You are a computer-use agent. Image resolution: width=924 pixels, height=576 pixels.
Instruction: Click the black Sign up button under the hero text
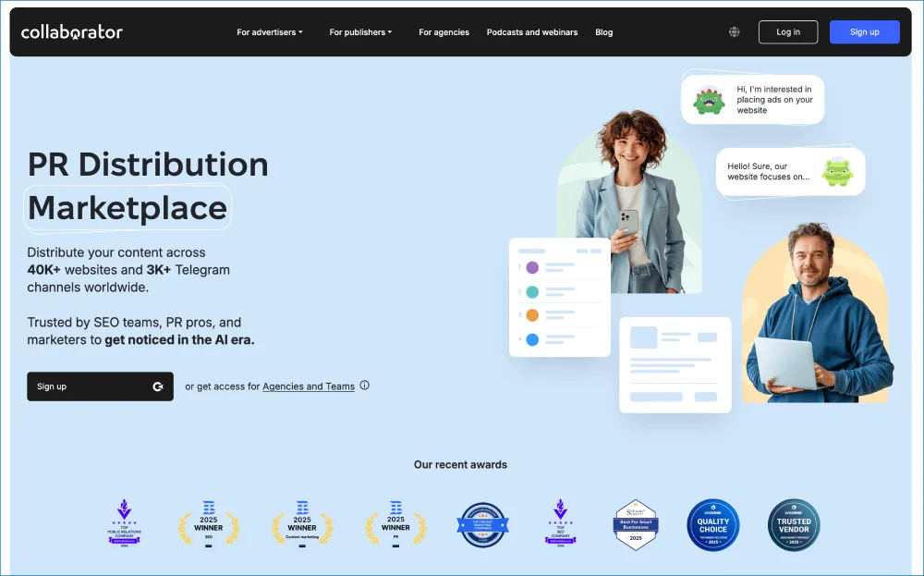[x=100, y=386]
